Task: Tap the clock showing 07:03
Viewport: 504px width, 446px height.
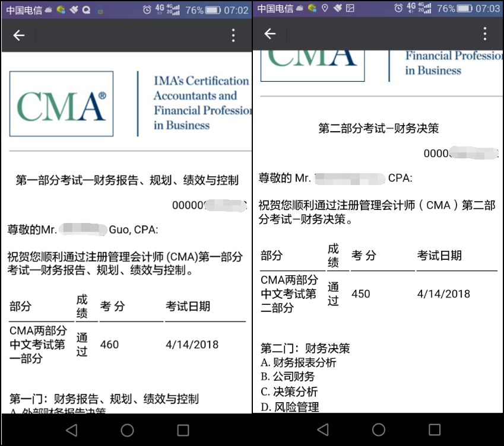Action: coord(488,8)
